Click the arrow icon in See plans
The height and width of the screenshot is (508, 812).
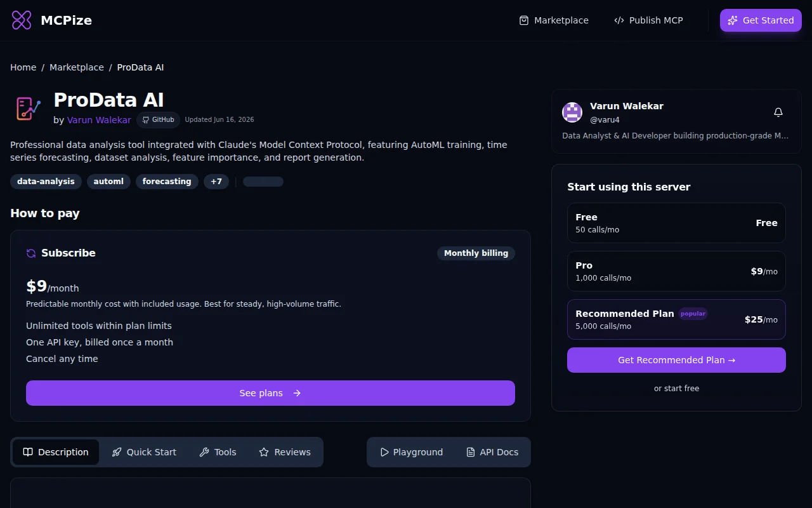click(297, 393)
